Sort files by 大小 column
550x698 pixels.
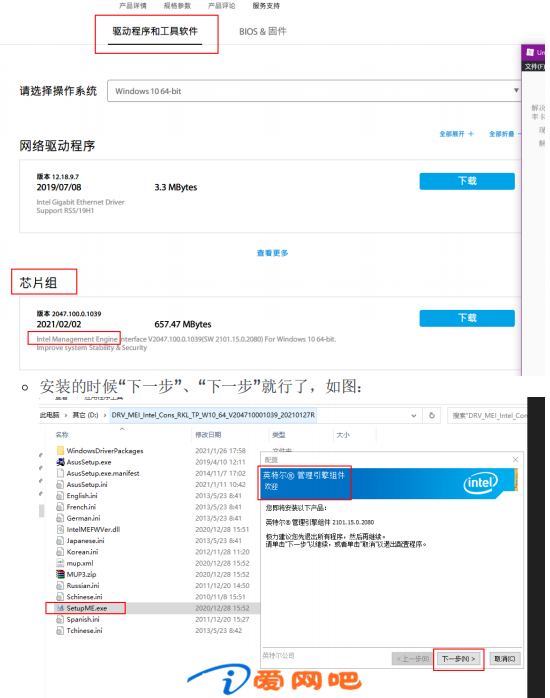point(343,434)
